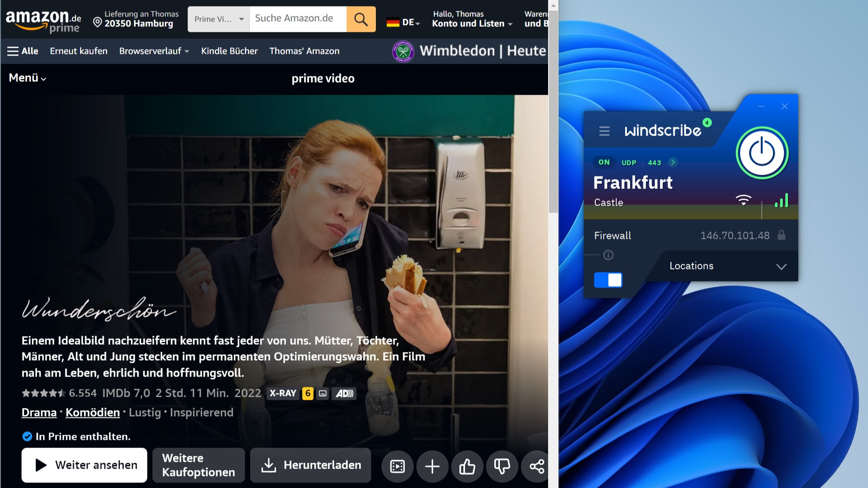Select the Drama genre link
Viewport: 868px width, 488px height.
39,412
